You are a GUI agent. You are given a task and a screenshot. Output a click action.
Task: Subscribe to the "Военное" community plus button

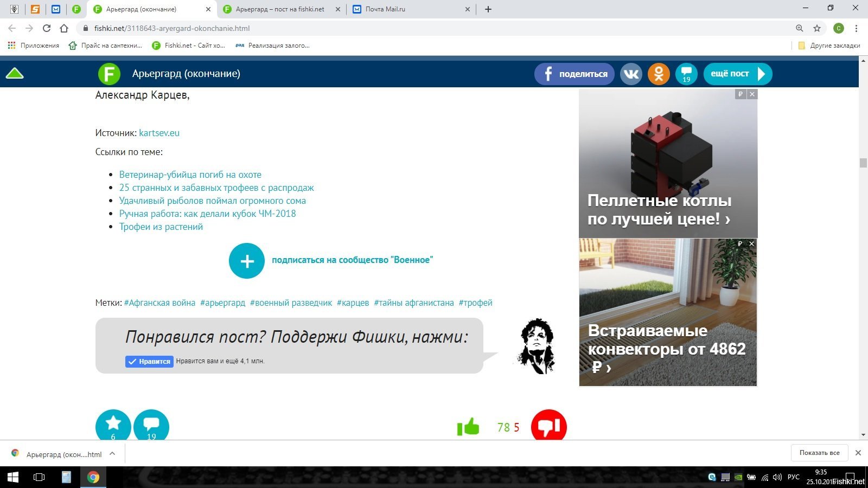(x=247, y=261)
